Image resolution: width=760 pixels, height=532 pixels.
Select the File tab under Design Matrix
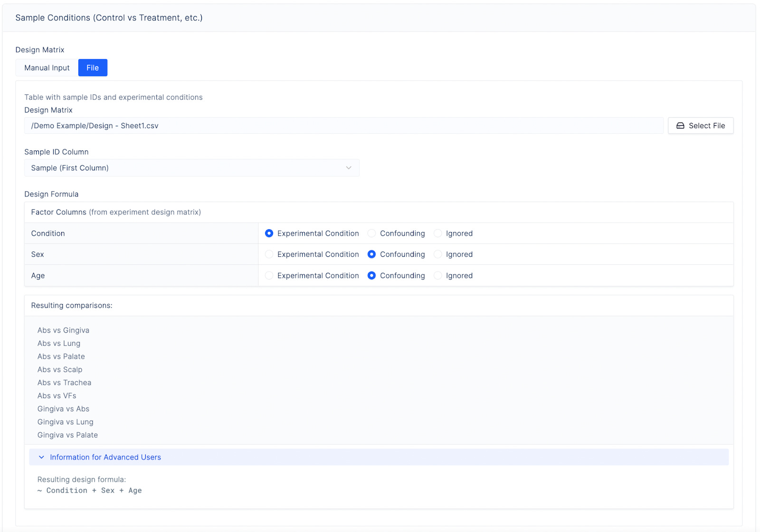[93, 67]
